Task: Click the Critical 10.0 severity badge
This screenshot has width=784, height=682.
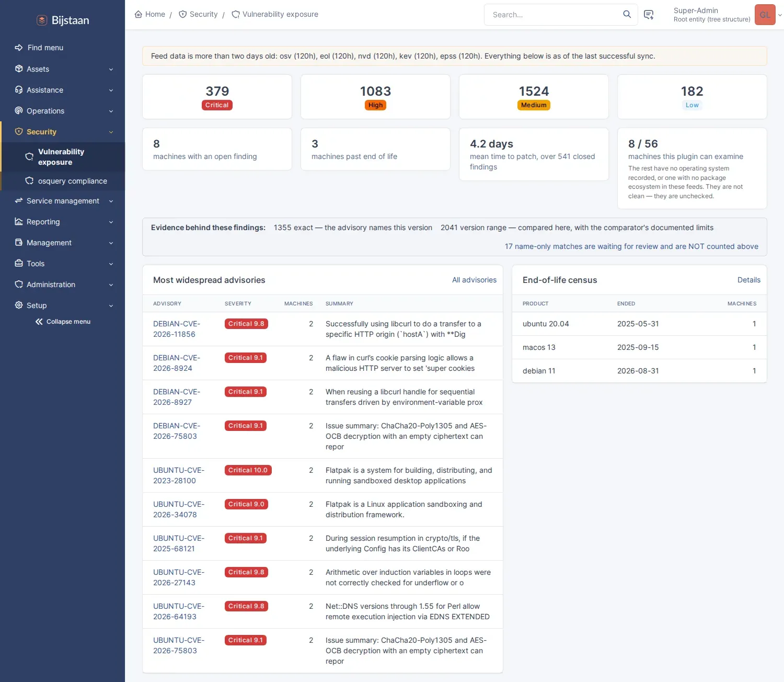Action: point(248,470)
